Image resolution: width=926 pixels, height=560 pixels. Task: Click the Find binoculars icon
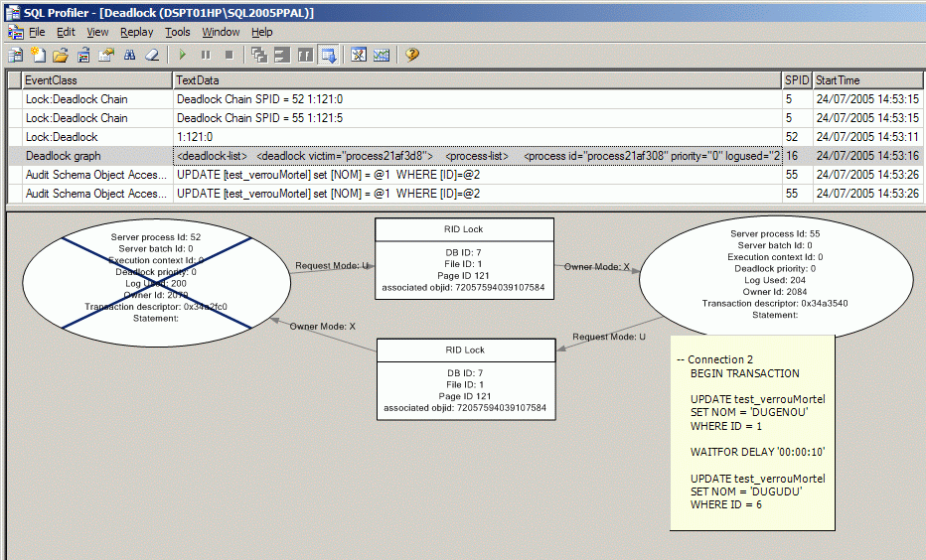click(129, 55)
